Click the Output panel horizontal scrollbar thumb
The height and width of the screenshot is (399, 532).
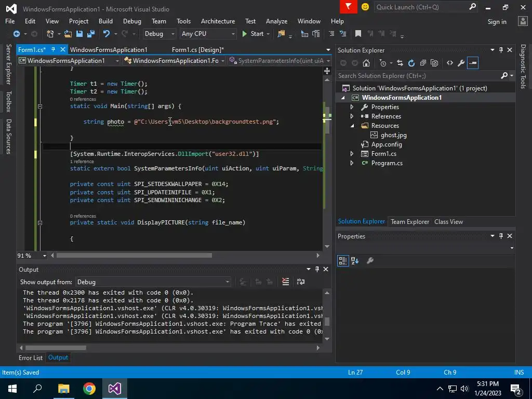tap(56, 348)
